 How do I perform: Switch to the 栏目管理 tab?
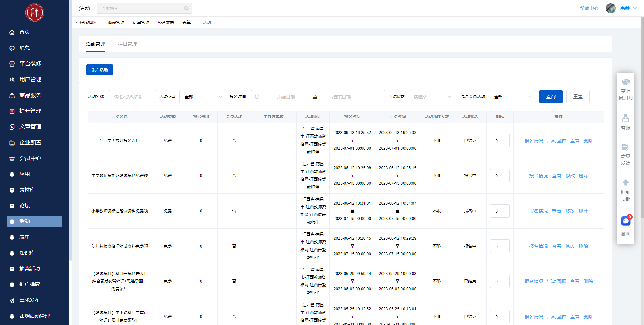click(127, 44)
